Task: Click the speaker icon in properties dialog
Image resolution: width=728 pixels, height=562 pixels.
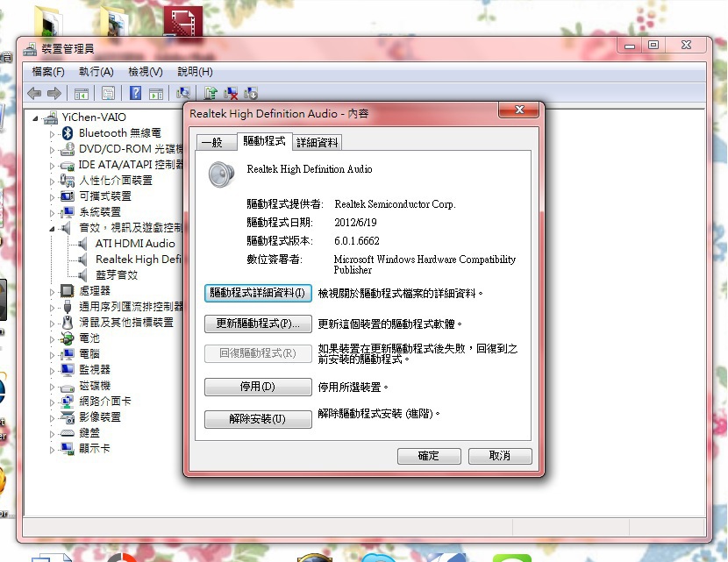Action: tap(221, 174)
